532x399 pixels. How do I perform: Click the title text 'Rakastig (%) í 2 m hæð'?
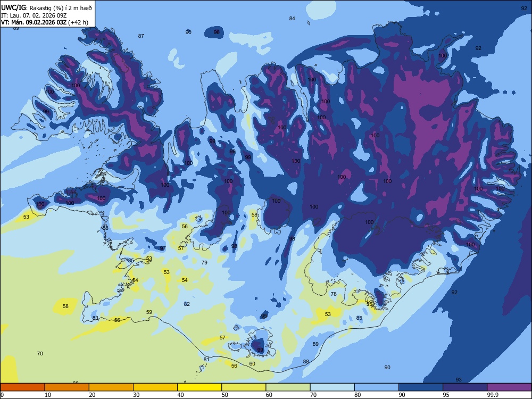pos(61,8)
